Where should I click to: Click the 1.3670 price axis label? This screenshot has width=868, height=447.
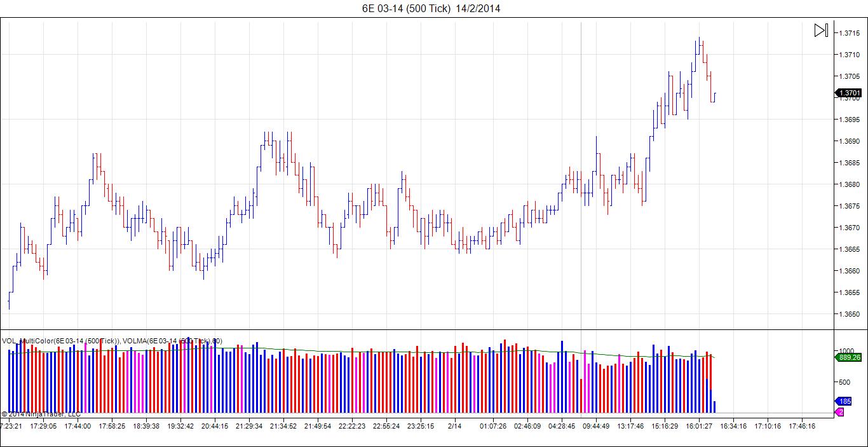point(850,228)
